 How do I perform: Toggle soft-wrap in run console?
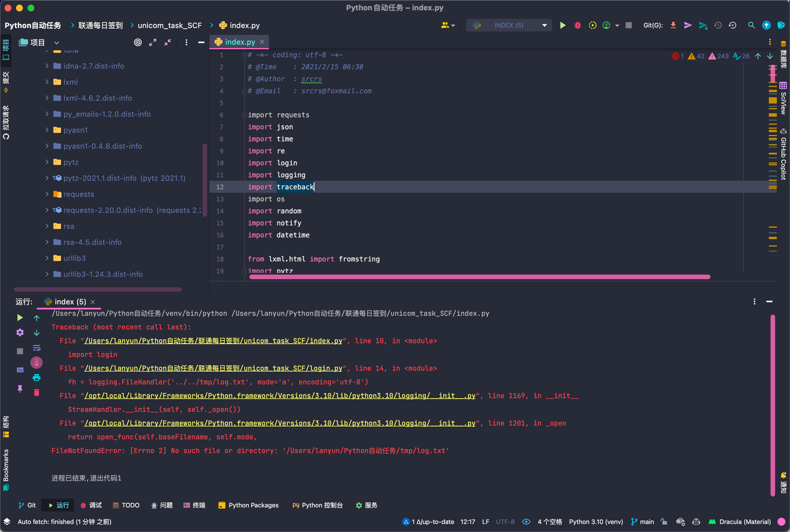(36, 348)
